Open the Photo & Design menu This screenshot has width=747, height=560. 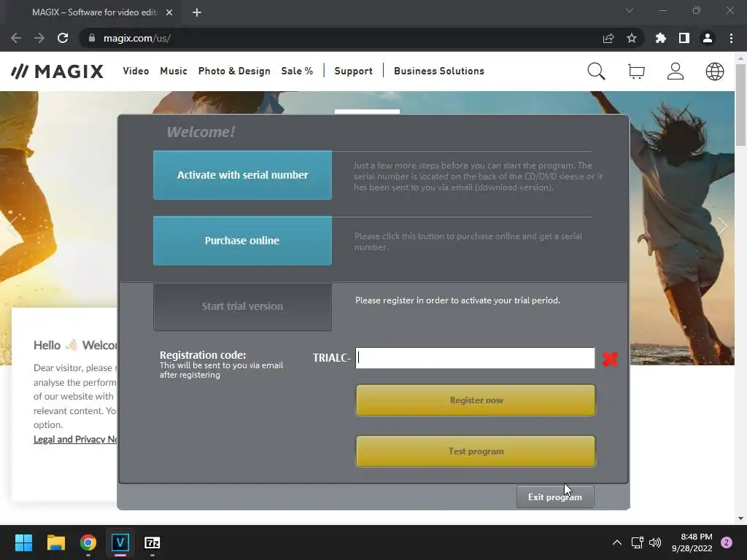coord(234,71)
